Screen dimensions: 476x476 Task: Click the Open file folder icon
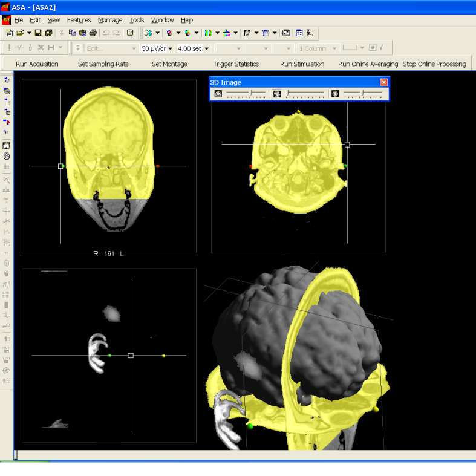(x=20, y=33)
